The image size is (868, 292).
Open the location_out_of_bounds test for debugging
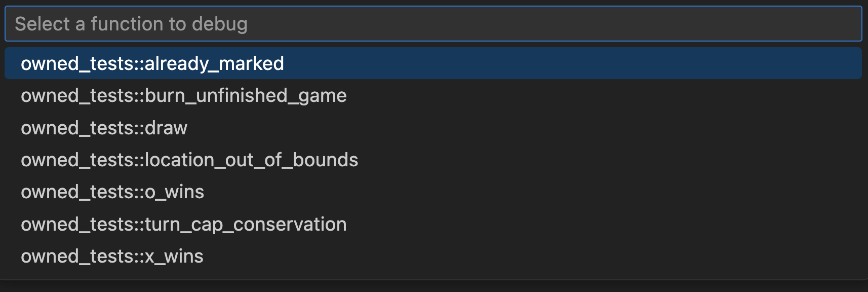pos(189,160)
